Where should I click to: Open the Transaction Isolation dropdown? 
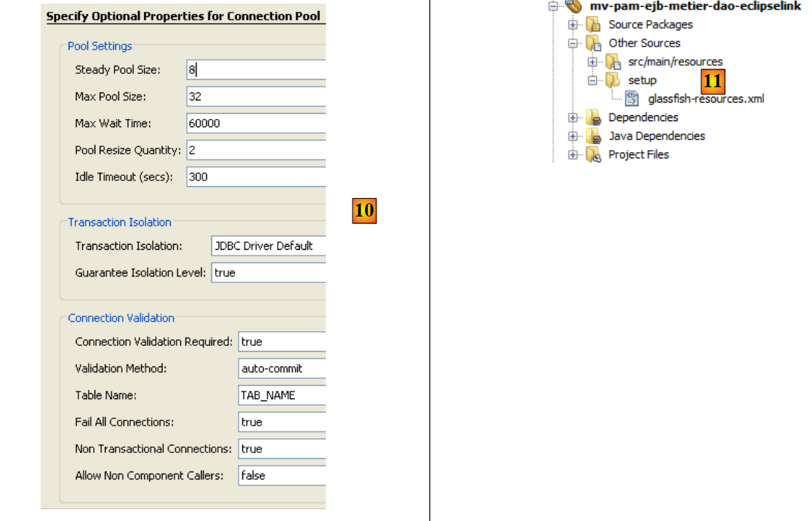(267, 246)
